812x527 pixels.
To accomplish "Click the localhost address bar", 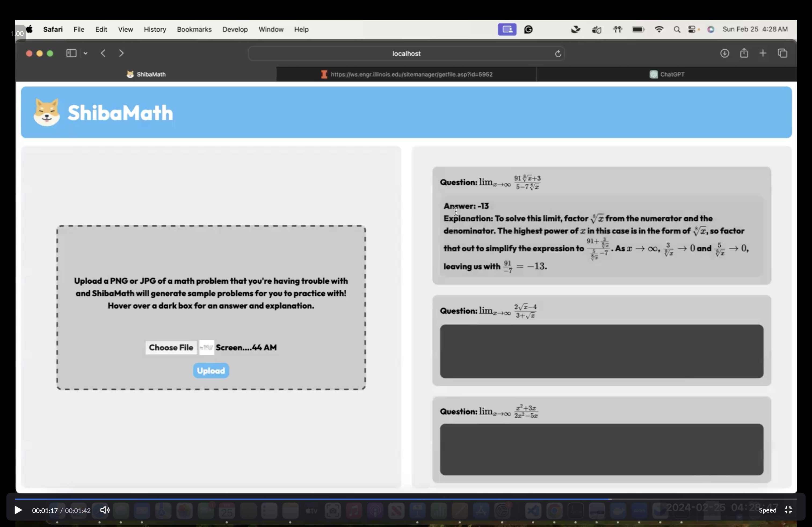I will pos(406,53).
